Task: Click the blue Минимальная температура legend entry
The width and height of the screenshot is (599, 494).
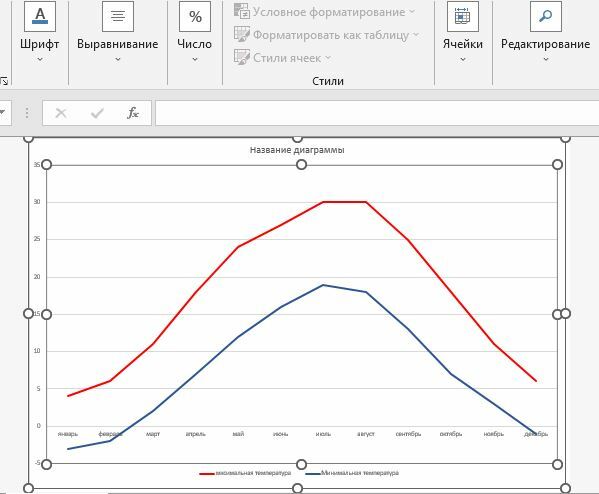Action: [352, 473]
